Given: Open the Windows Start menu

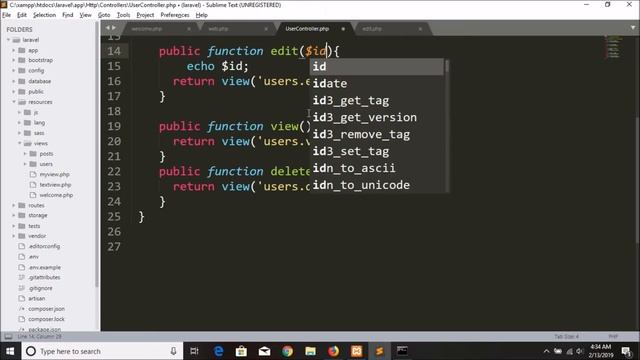Looking at the screenshot, I should coord(10,351).
